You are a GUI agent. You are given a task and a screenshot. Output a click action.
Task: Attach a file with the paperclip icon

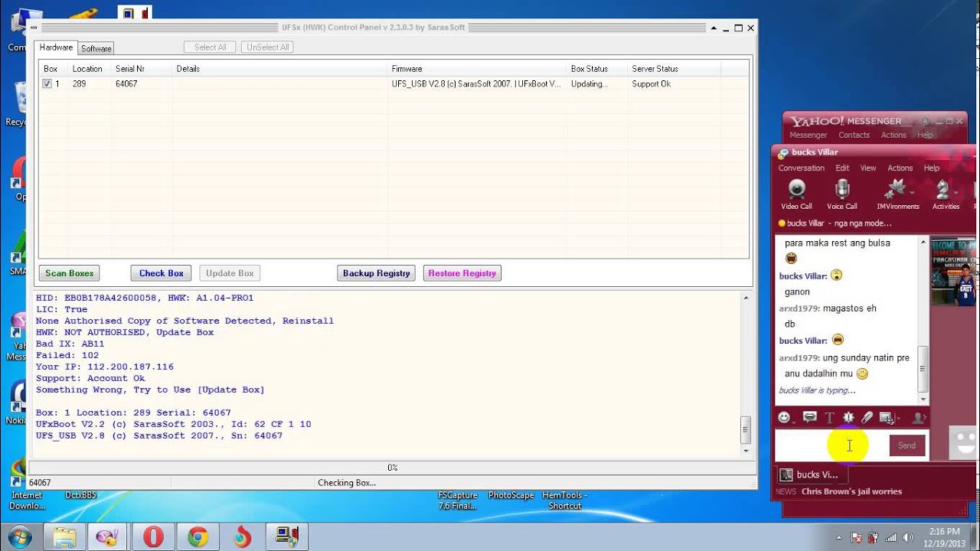click(x=867, y=417)
